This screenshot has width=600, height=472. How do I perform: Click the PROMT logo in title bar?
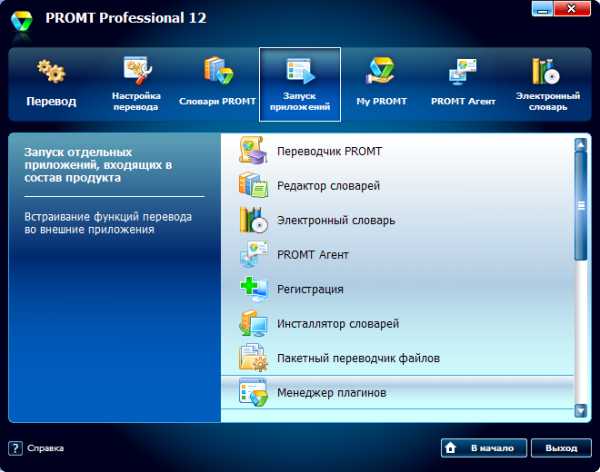[21, 21]
